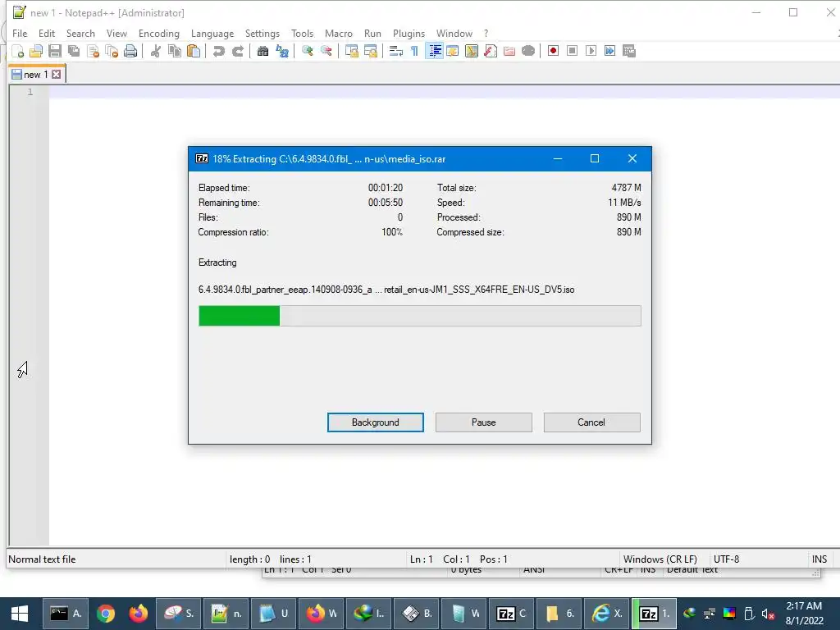
Task: Create a new document via toolbar icon
Action: click(x=18, y=51)
